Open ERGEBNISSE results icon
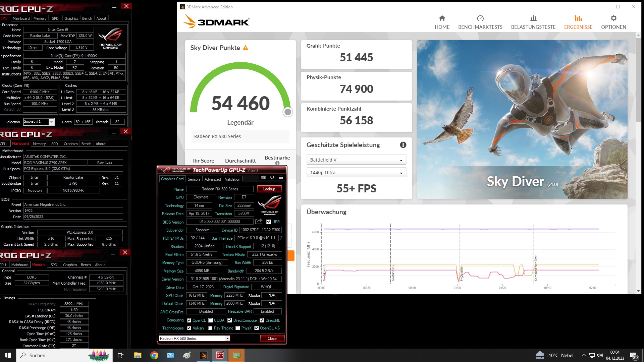Viewport: 644px width, 362px height. coord(578,18)
